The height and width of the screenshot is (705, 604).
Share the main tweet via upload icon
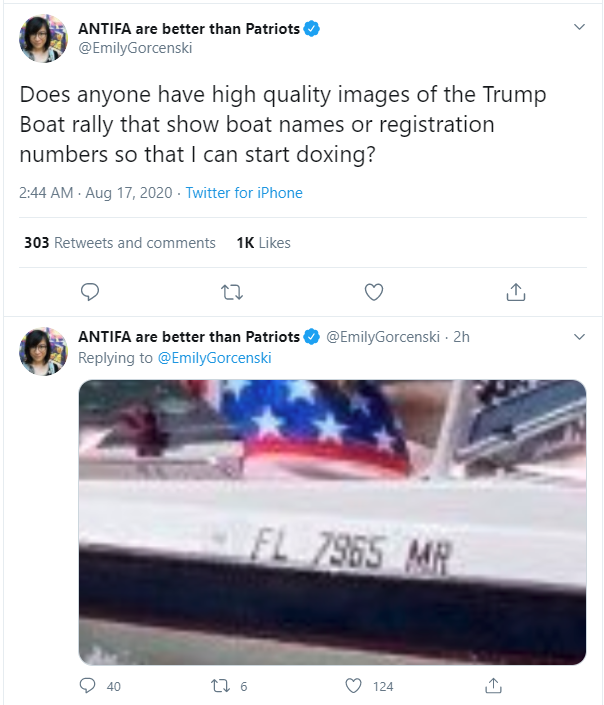pos(516,292)
